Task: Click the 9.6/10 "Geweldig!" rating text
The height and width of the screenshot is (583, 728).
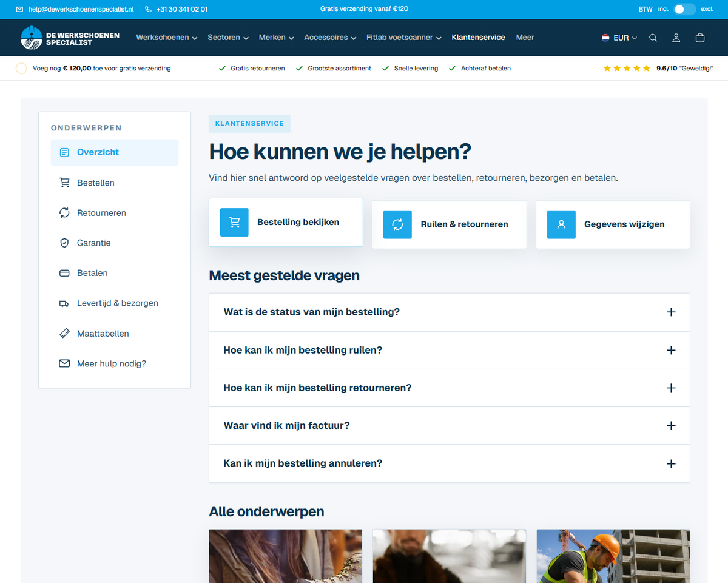Action: point(685,69)
